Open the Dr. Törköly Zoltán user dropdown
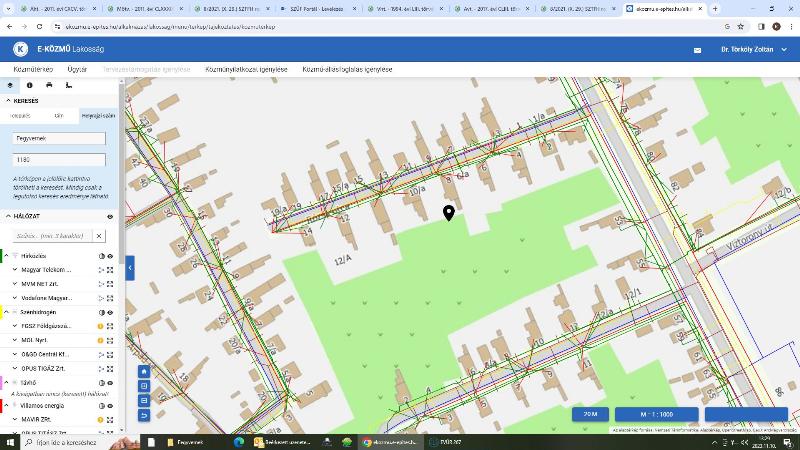 pos(754,49)
